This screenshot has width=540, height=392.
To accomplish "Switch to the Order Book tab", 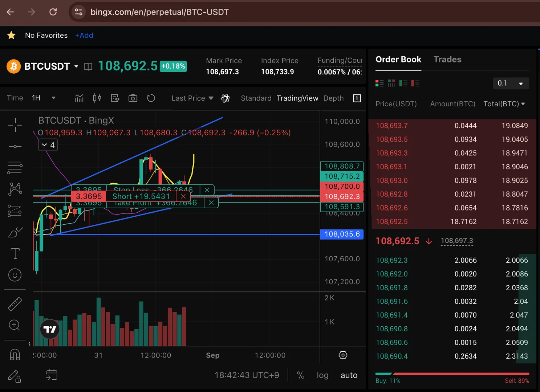I will pos(398,60).
